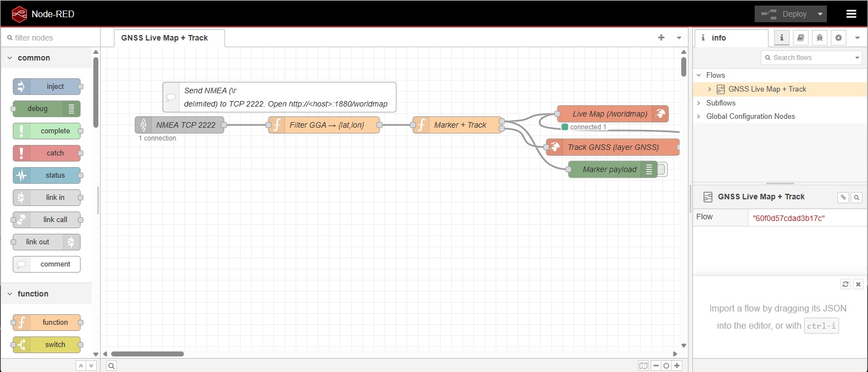Click the filter nodes search field
The height and width of the screenshot is (372, 868).
(50, 38)
